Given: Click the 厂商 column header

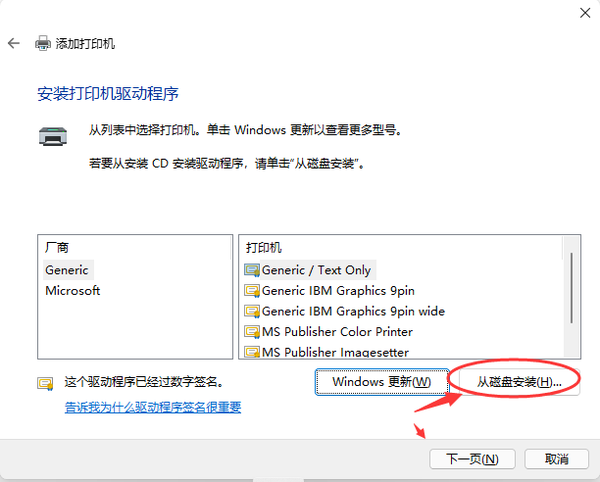Looking at the screenshot, I should [57, 247].
